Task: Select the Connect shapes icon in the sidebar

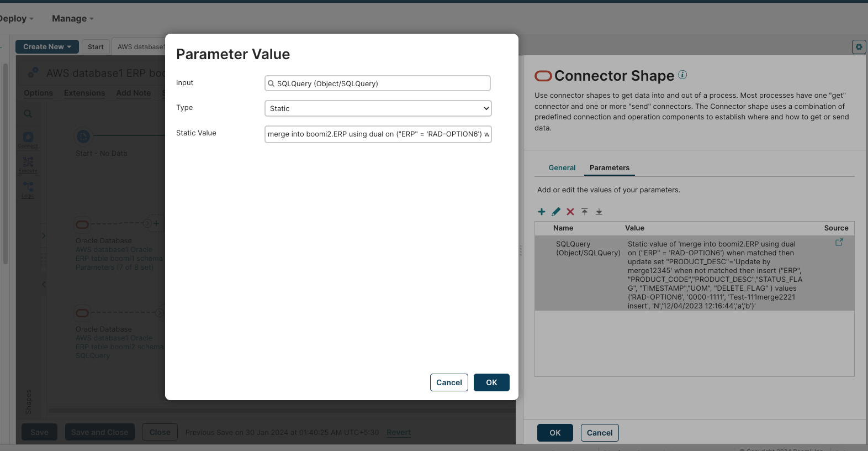Action: (x=28, y=139)
